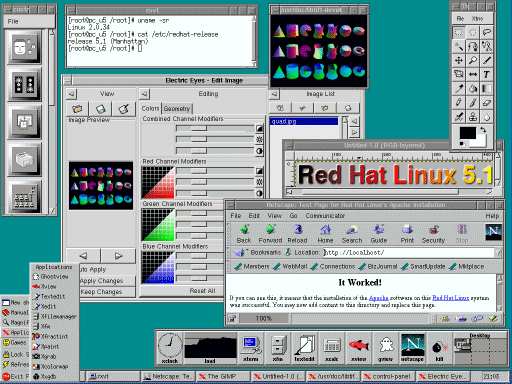Select the Move tool in GIMP toolbox
Viewport: 512px width, 384px height.
coord(459,60)
